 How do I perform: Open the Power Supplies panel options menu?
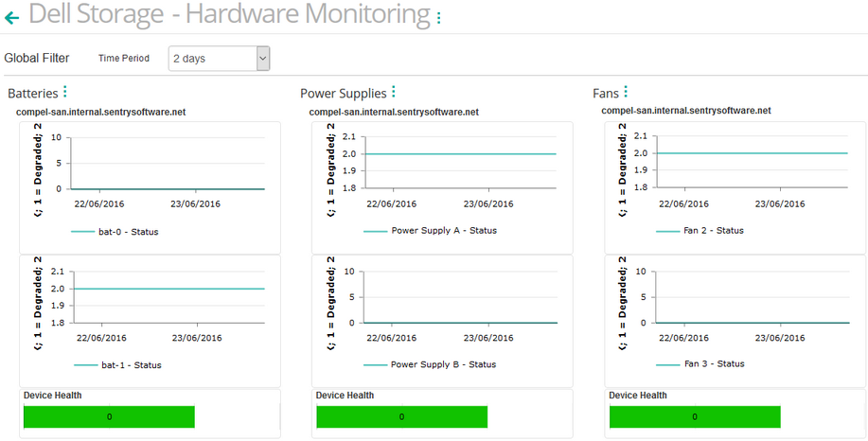394,91
